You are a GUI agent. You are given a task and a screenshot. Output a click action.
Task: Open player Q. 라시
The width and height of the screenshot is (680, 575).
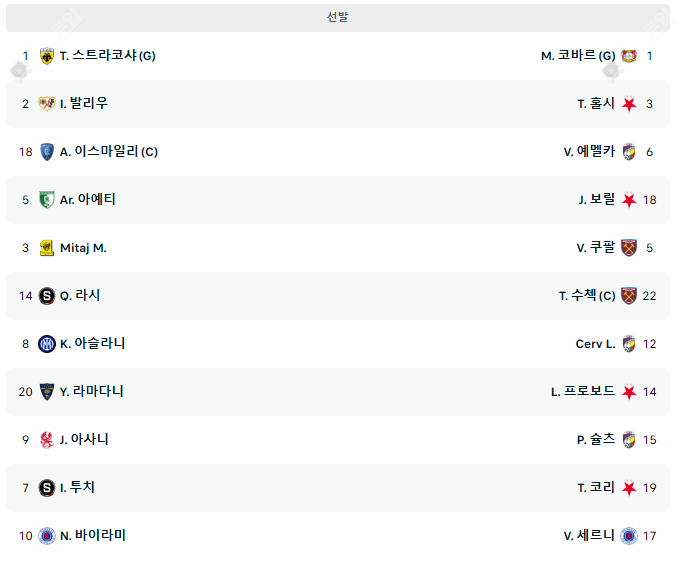pyautogui.click(x=80, y=296)
